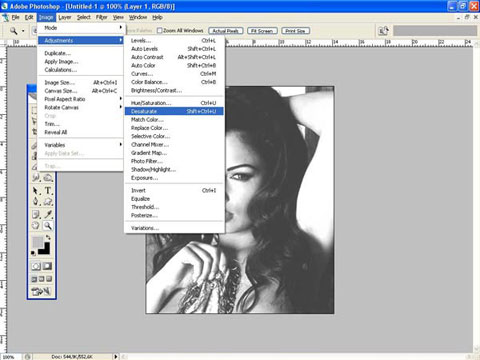Select the Zoom tool in the toolbox
Screen dimensions: 480x360
click(x=48, y=226)
